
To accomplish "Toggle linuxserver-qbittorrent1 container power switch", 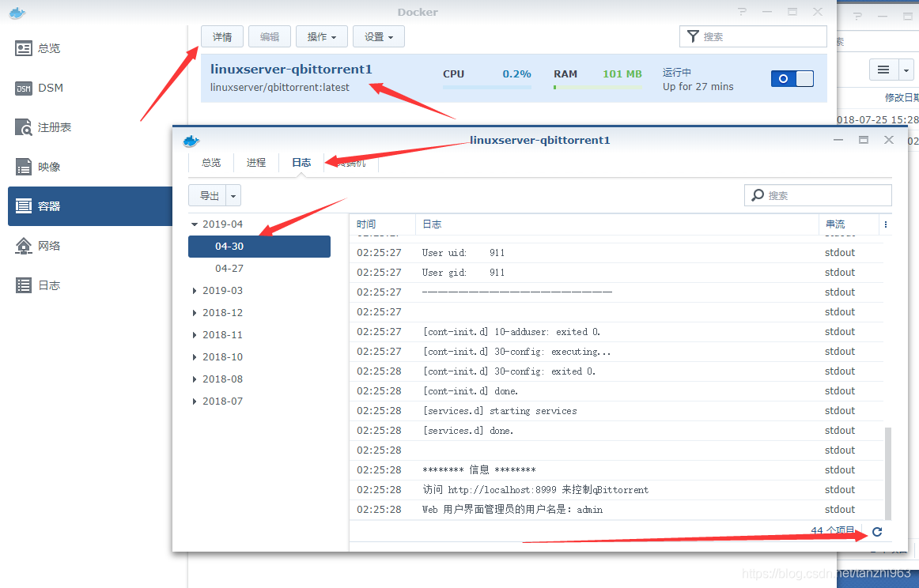I will (x=792, y=78).
